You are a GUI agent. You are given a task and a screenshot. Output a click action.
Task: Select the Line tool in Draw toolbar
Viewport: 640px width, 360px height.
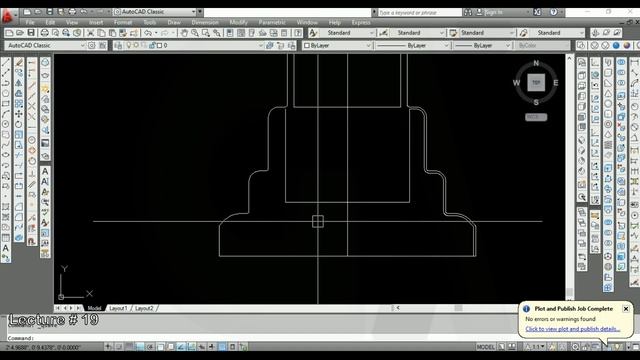pos(6,63)
